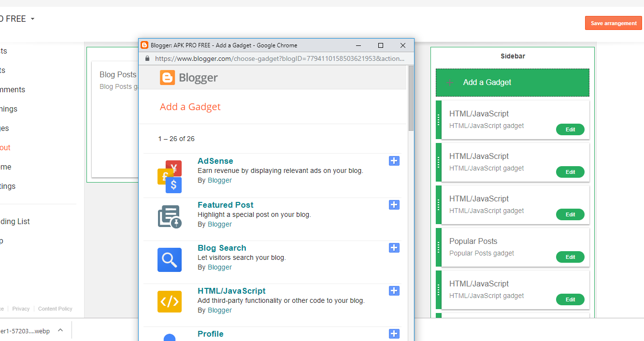
Task: Open Content Policy link in footer
Action: coord(55,309)
